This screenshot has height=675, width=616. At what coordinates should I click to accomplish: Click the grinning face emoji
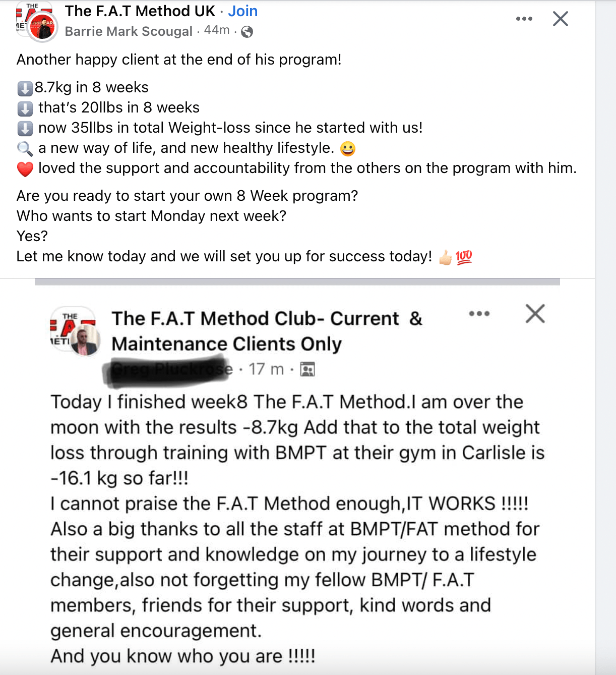(347, 149)
